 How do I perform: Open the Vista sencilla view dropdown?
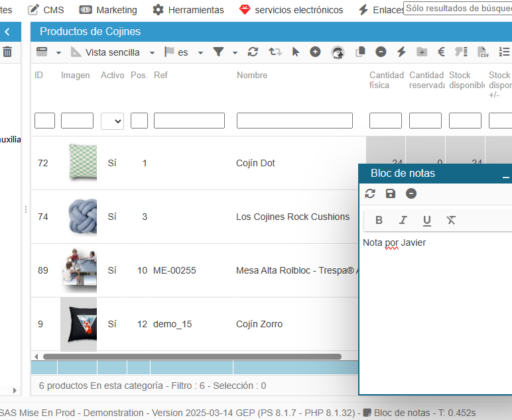click(x=113, y=52)
